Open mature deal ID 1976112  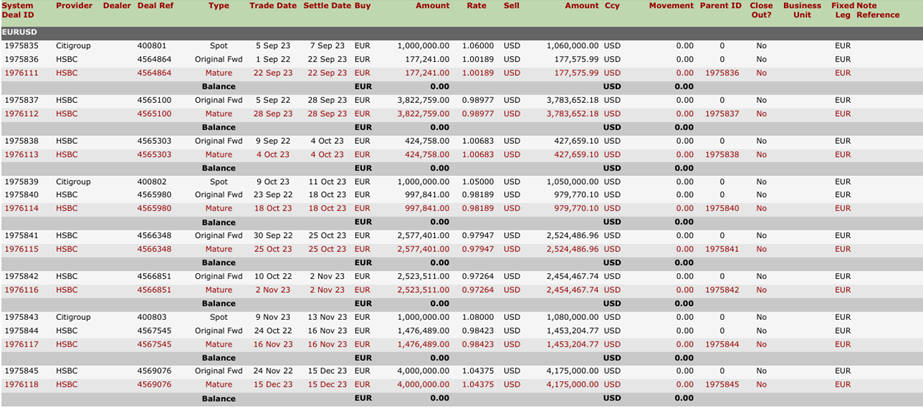(22, 114)
